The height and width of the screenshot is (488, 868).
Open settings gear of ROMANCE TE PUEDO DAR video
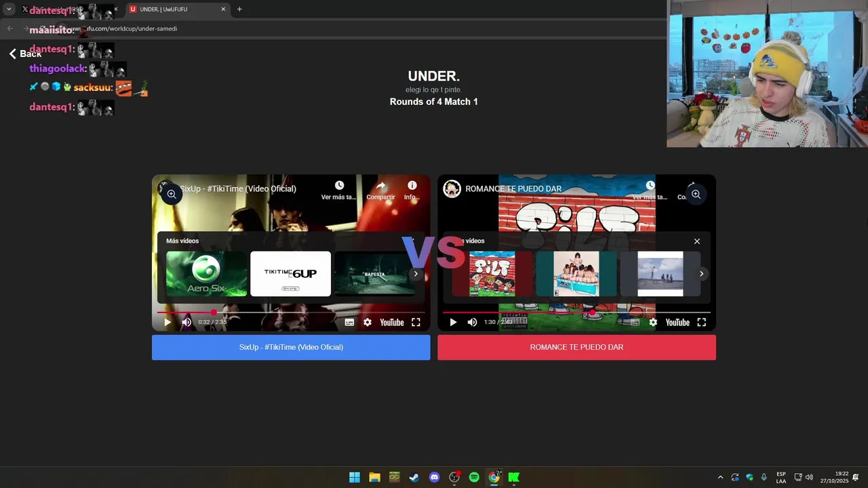[653, 323]
